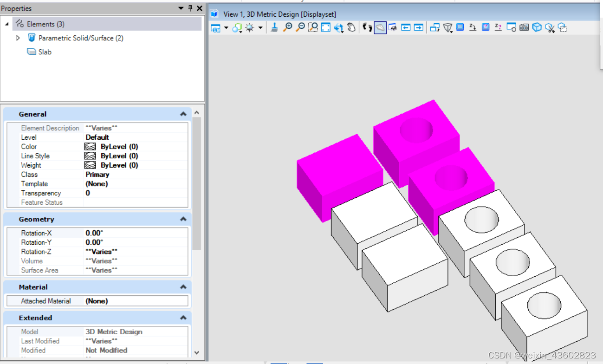Image resolution: width=603 pixels, height=364 pixels.
Task: Click the Line Style ByLevel (0) value
Action: coord(119,156)
